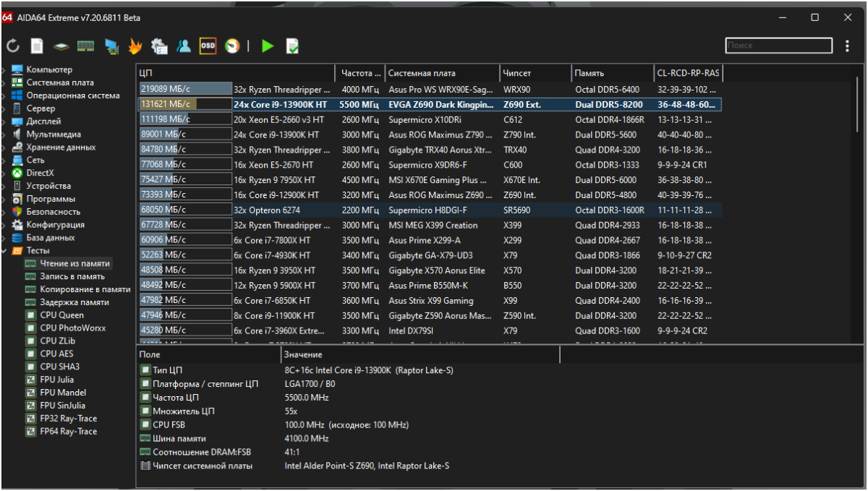The height and width of the screenshot is (491, 868).
Task: Open the CPU AES test
Action: [x=56, y=354]
